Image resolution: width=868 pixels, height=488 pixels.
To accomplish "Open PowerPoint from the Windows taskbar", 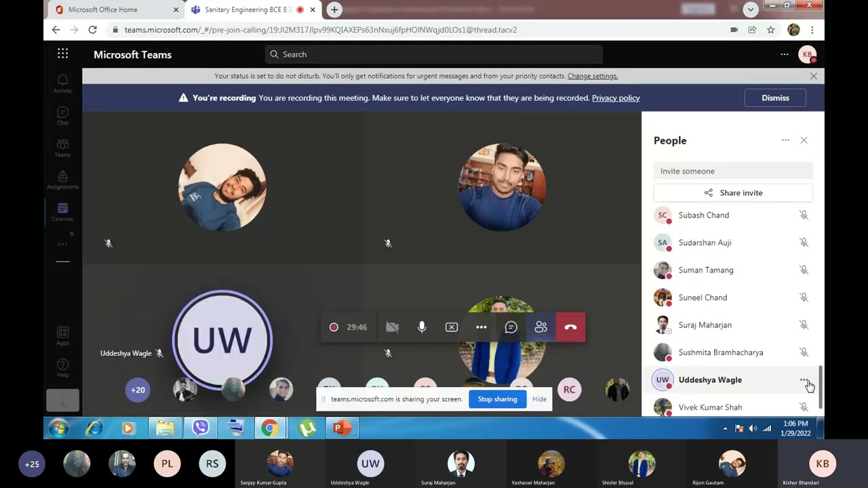I will click(x=342, y=428).
